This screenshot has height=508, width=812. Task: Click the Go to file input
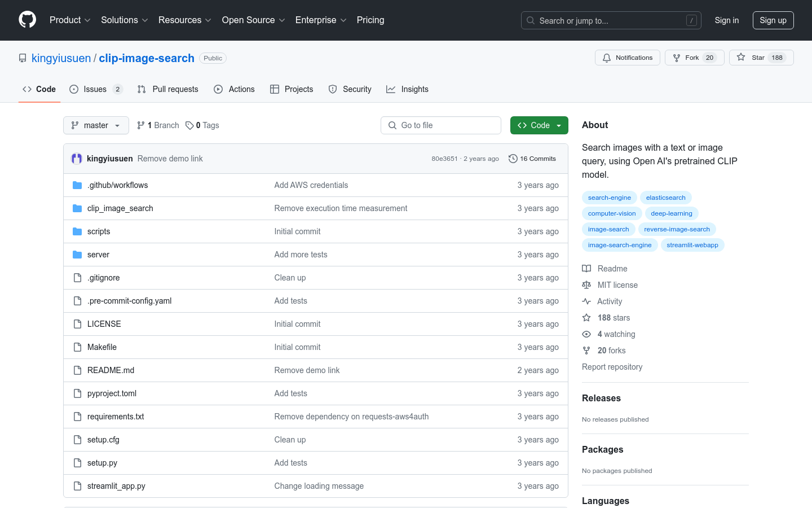[441, 125]
